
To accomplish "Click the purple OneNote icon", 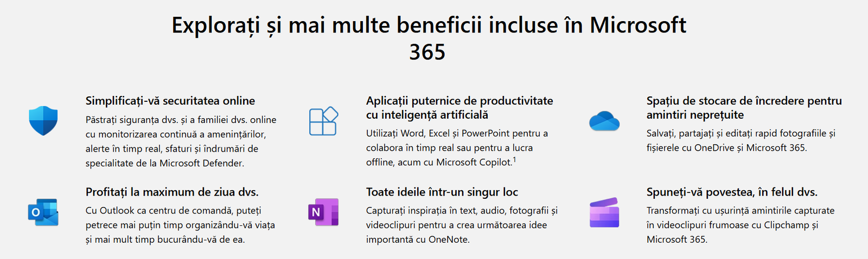I will pos(323,212).
